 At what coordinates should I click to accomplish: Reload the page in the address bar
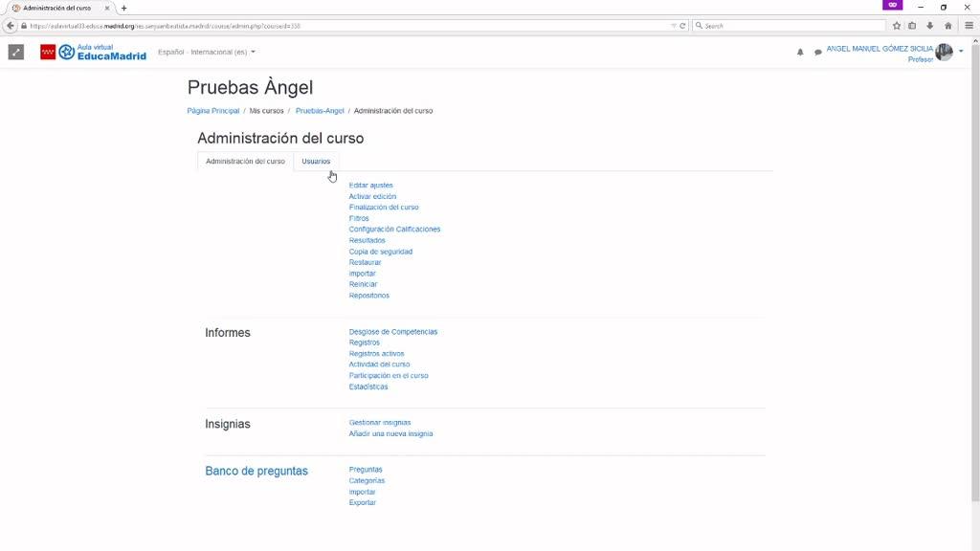click(682, 26)
